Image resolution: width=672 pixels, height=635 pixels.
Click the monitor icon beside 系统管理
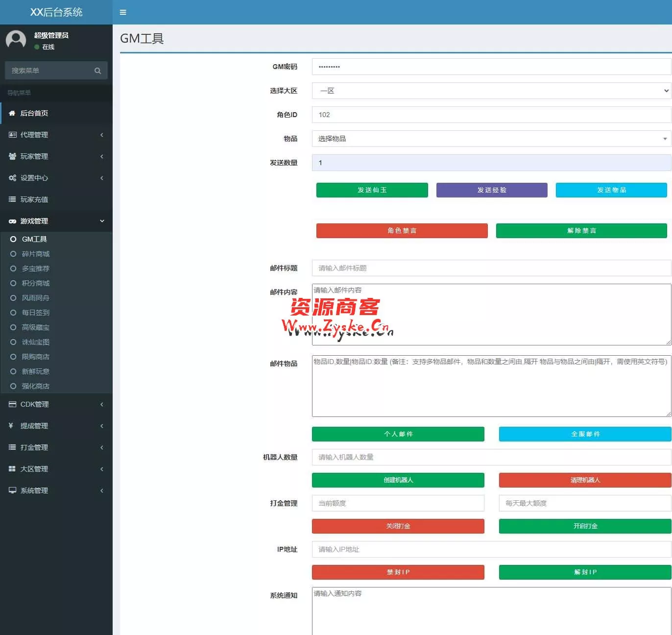(x=12, y=490)
